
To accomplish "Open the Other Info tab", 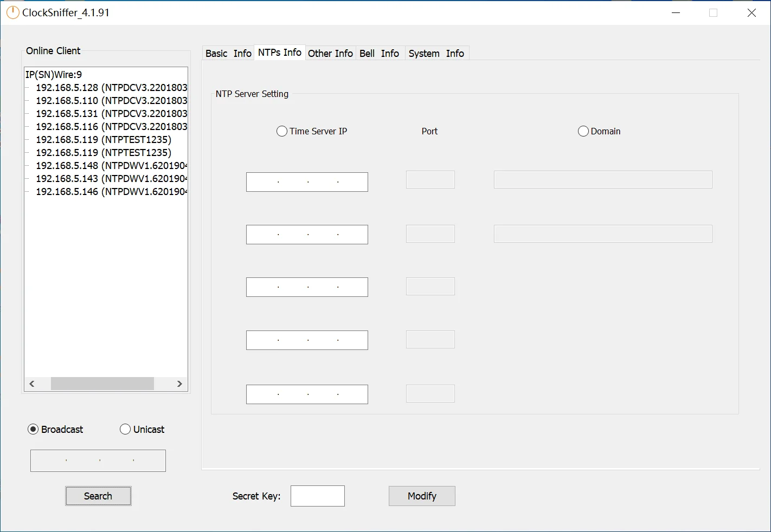I will [x=330, y=53].
